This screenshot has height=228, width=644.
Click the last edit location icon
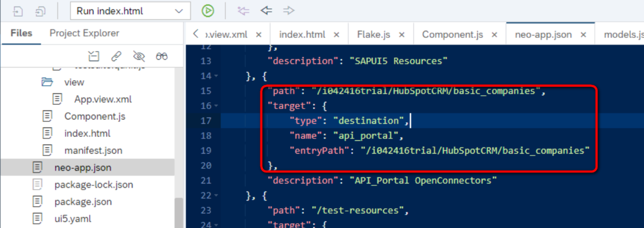pyautogui.click(x=243, y=10)
